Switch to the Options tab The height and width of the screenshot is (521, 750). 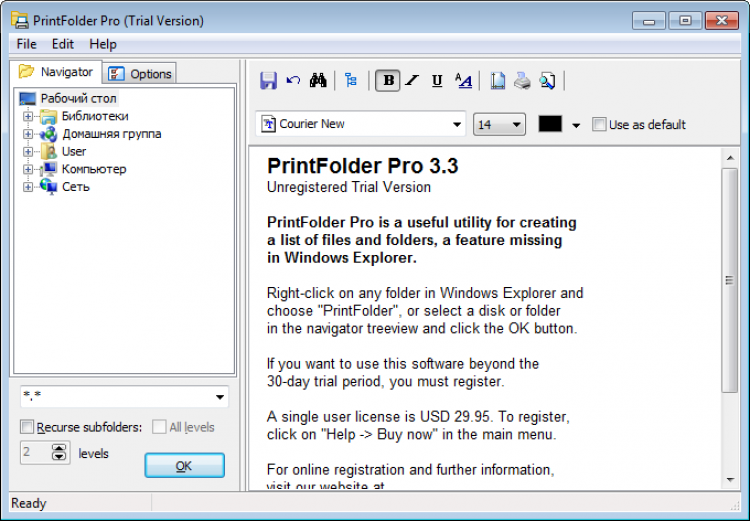pyautogui.click(x=140, y=74)
